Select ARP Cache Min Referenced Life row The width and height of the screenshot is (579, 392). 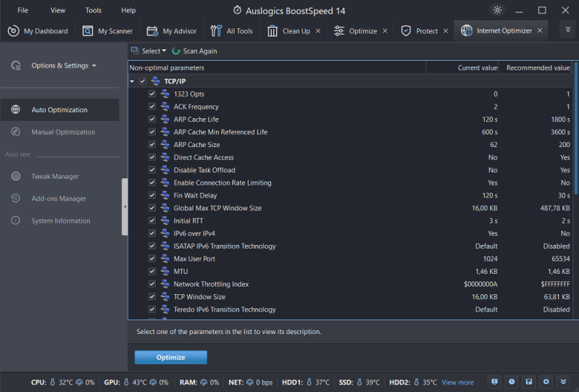pos(350,132)
